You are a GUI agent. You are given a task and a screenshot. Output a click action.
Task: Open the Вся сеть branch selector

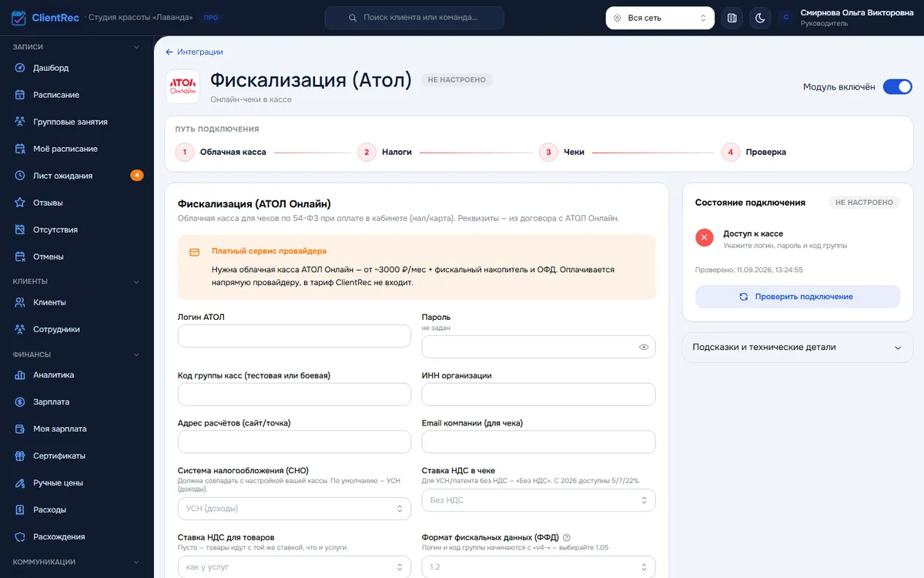click(661, 18)
